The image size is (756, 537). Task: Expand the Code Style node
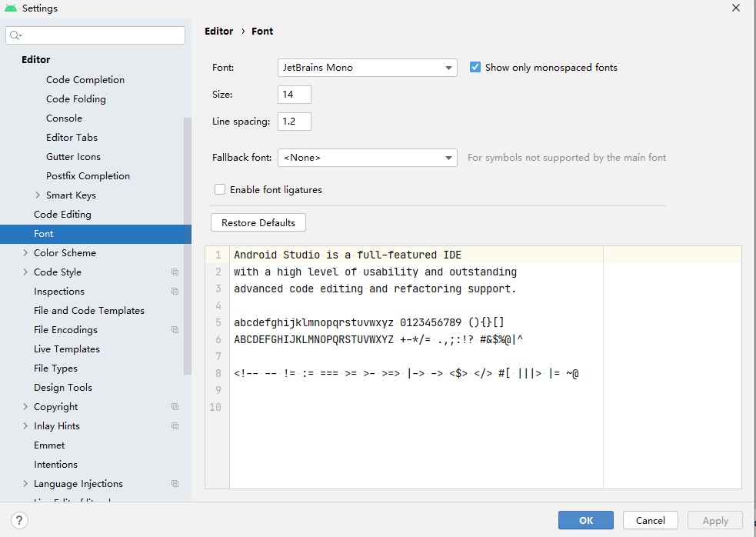[x=25, y=272]
